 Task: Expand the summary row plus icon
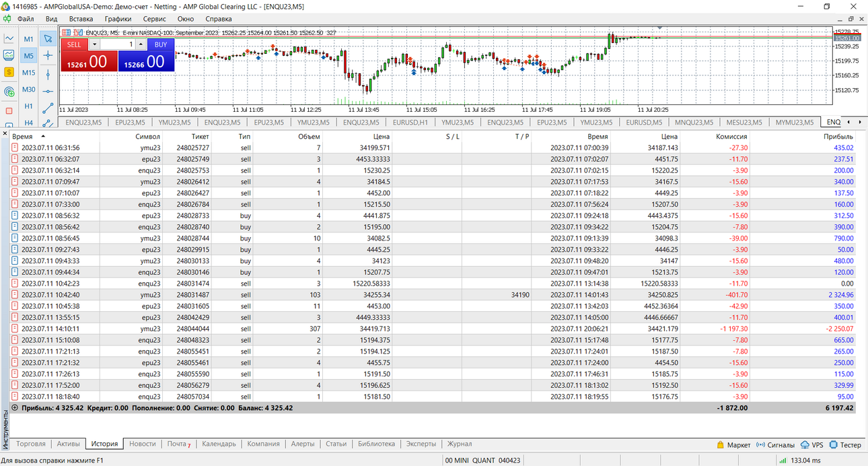[x=15, y=407]
